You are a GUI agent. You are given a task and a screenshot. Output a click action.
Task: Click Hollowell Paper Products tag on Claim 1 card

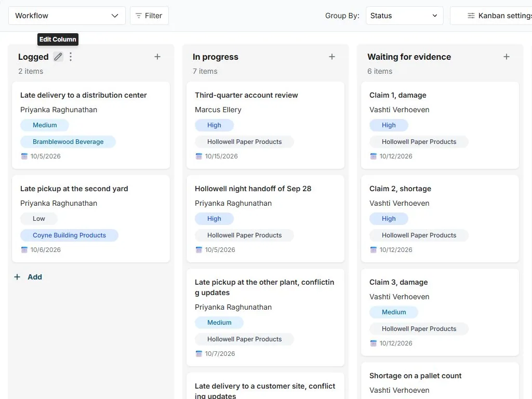[419, 142]
